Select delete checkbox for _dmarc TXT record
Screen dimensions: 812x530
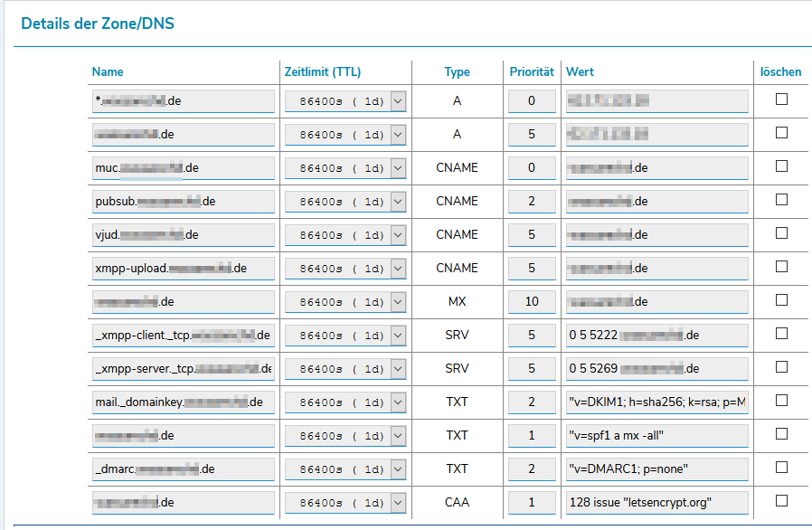click(x=781, y=468)
